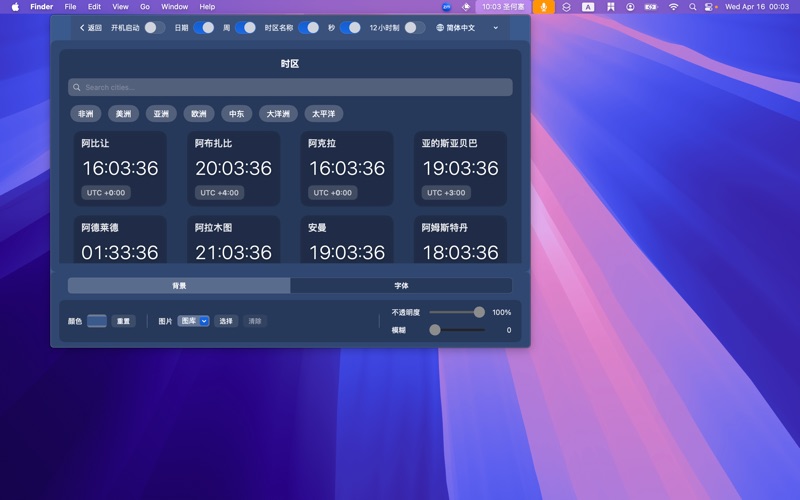
Task: Switch to the 字体 font tab
Action: [x=401, y=286]
